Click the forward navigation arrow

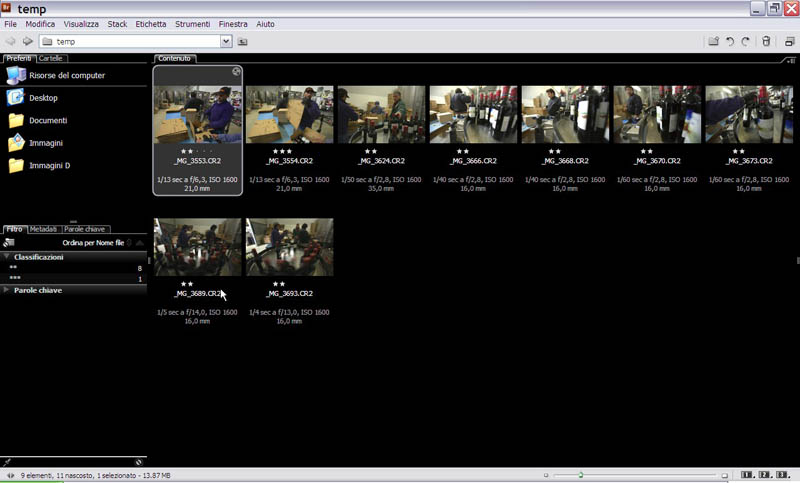(28, 41)
